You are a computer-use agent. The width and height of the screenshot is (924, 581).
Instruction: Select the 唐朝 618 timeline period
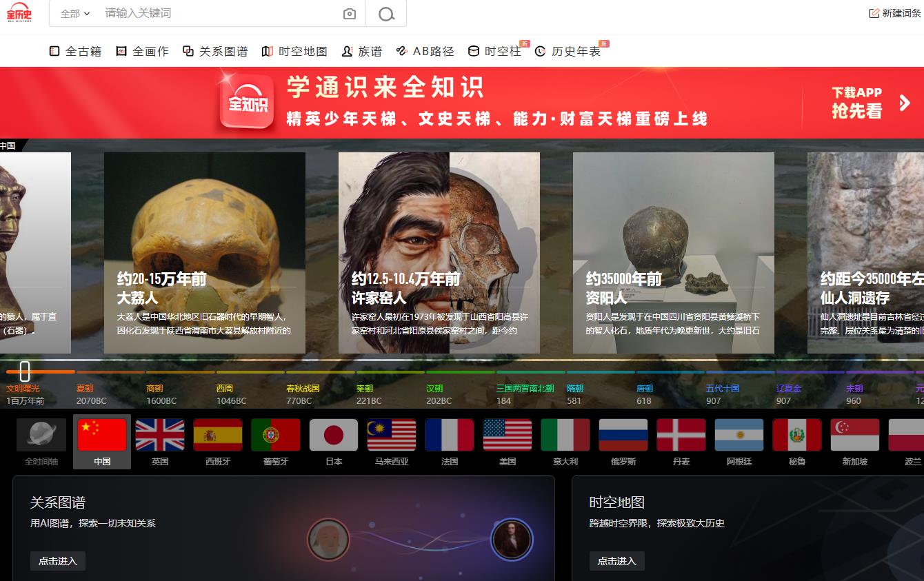[x=644, y=394]
